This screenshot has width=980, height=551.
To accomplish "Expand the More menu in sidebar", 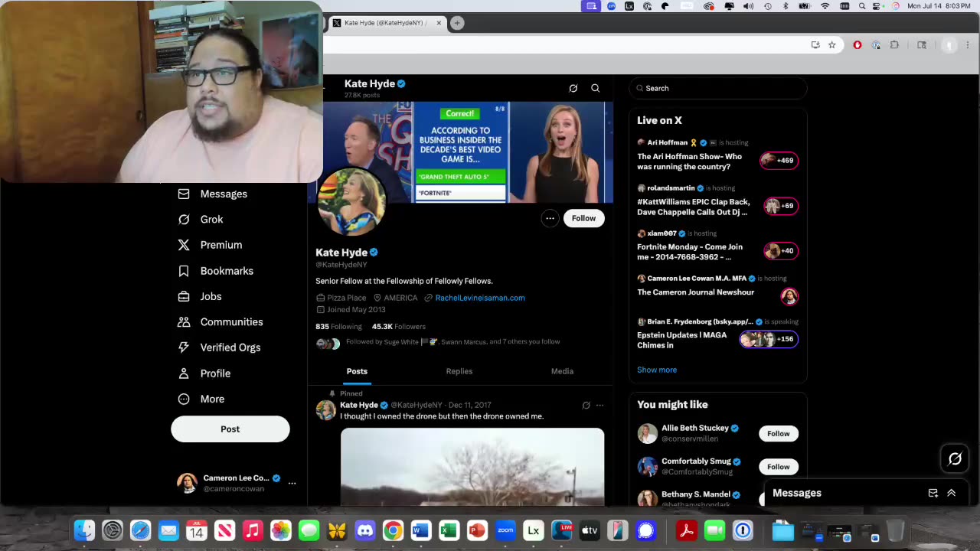I will point(201,399).
